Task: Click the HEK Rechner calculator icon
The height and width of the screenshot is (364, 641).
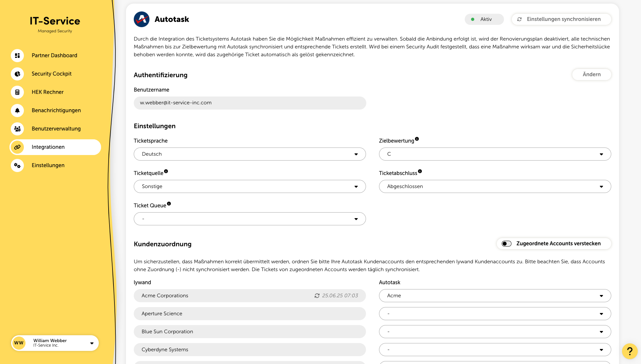Action: pyautogui.click(x=17, y=92)
